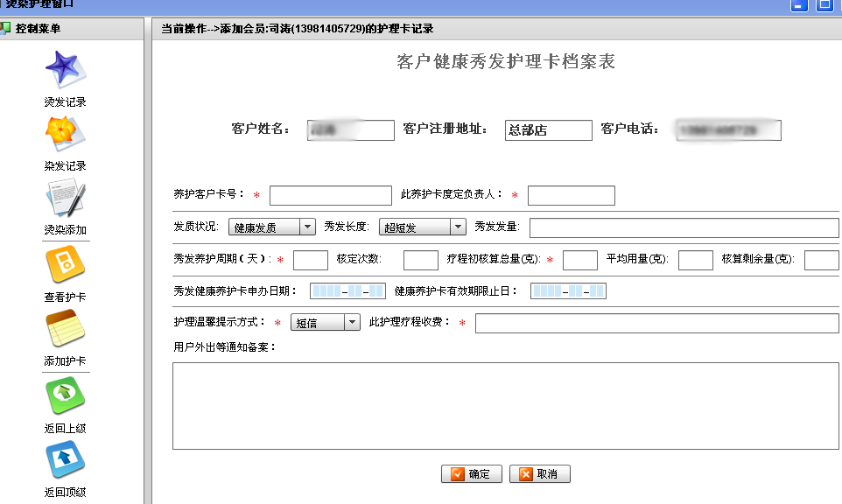The width and height of the screenshot is (842, 504).
Task: Focus the 平均用量(克) input box
Action: click(x=696, y=260)
